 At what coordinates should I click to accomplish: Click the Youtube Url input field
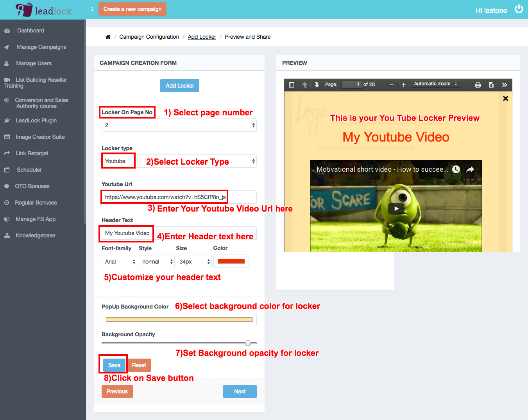179,197
